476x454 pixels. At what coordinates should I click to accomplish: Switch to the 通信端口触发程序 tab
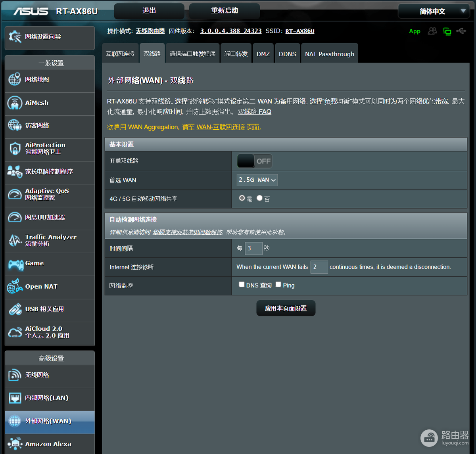pyautogui.click(x=192, y=54)
